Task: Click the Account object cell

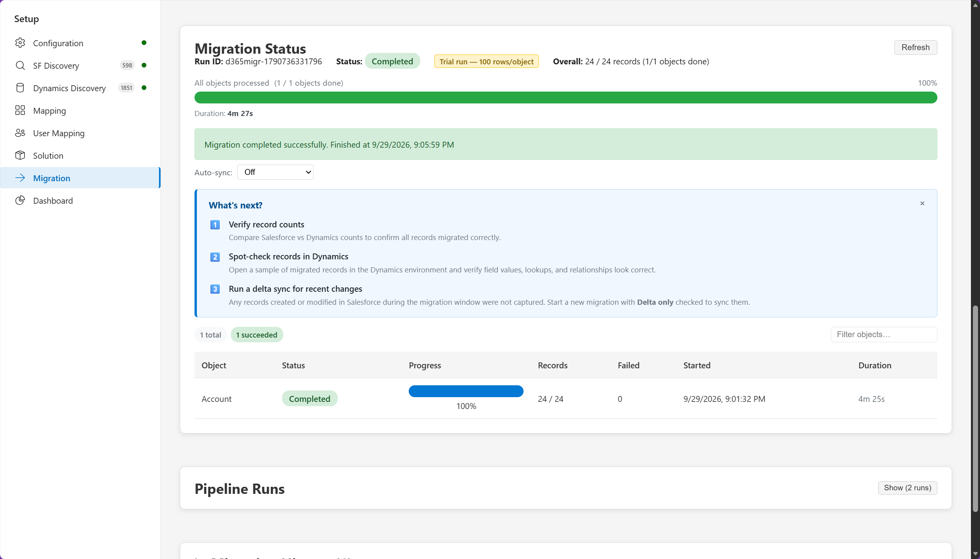Action: (x=216, y=399)
